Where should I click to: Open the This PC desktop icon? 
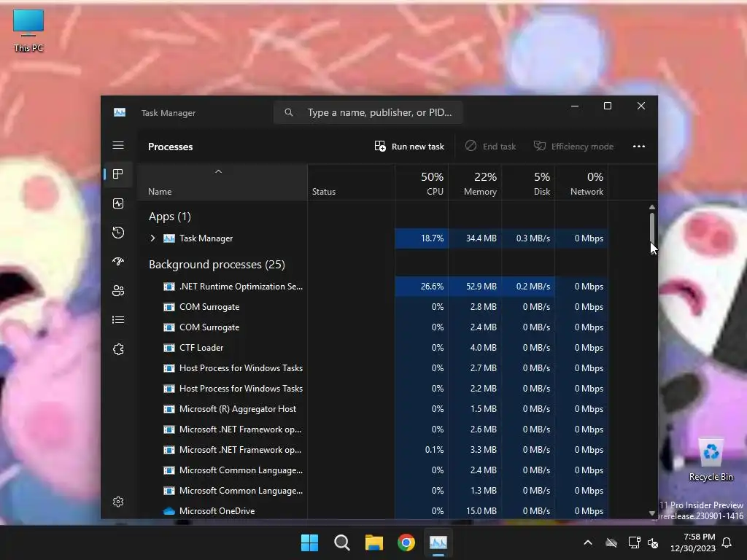click(28, 31)
